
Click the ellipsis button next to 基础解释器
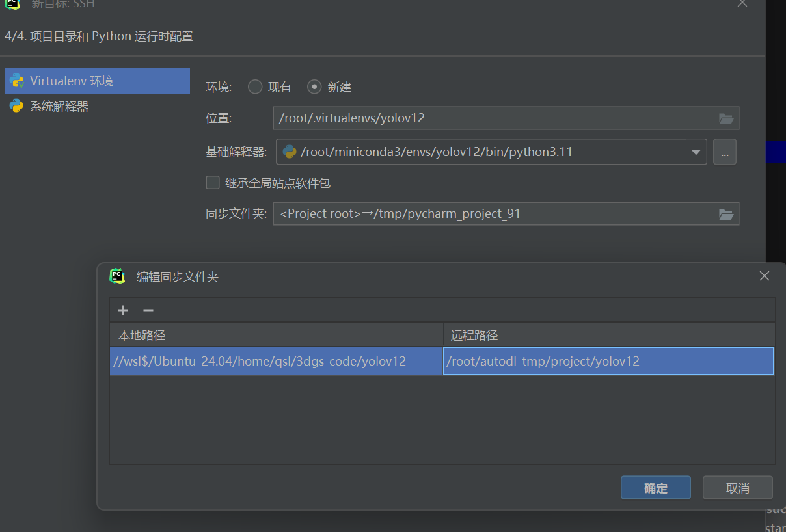(725, 152)
